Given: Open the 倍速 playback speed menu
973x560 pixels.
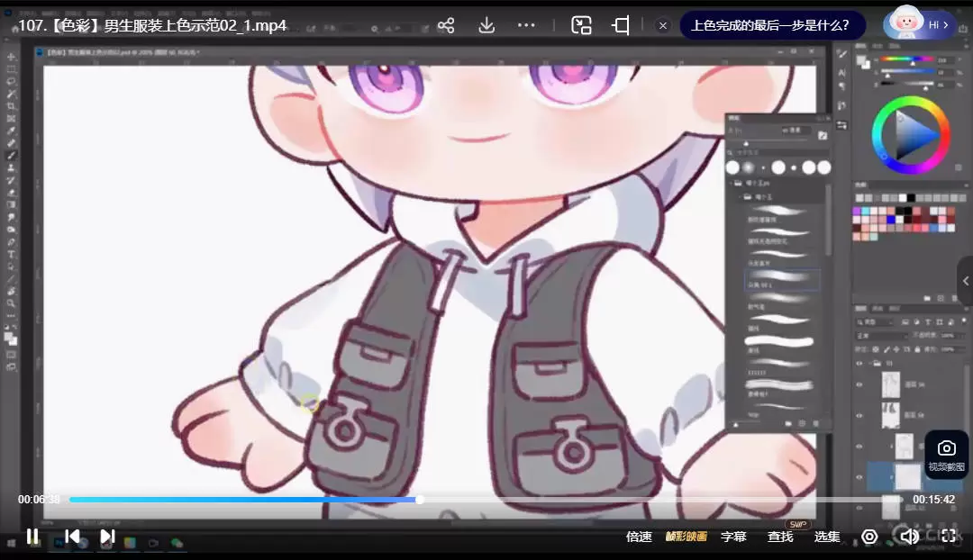Looking at the screenshot, I should tap(639, 537).
